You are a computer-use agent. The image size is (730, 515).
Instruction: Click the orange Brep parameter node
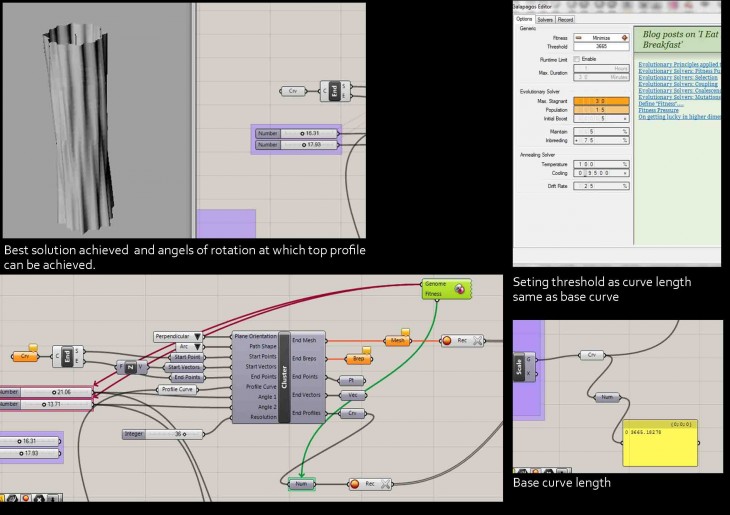pyautogui.click(x=358, y=359)
